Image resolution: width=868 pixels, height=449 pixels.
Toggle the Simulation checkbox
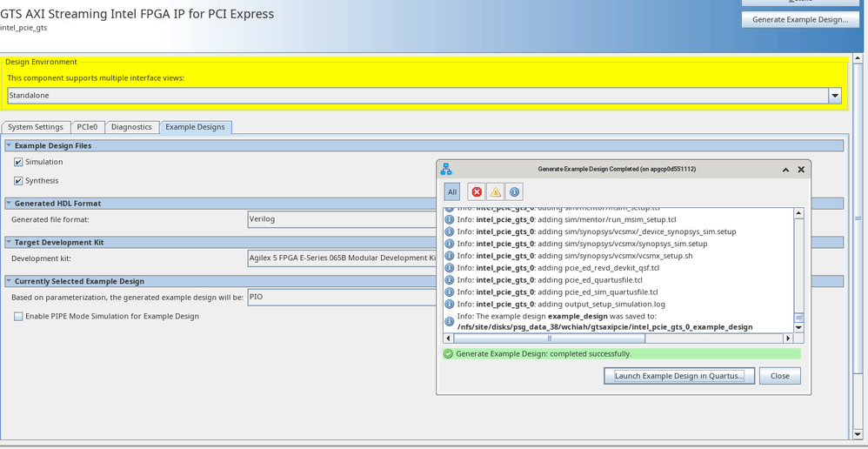pyautogui.click(x=18, y=162)
